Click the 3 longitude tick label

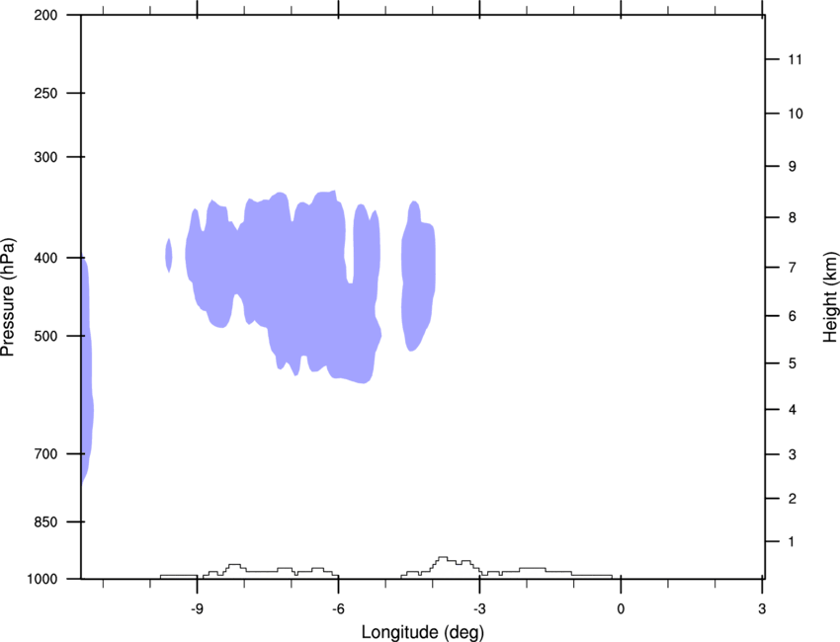coord(762,608)
